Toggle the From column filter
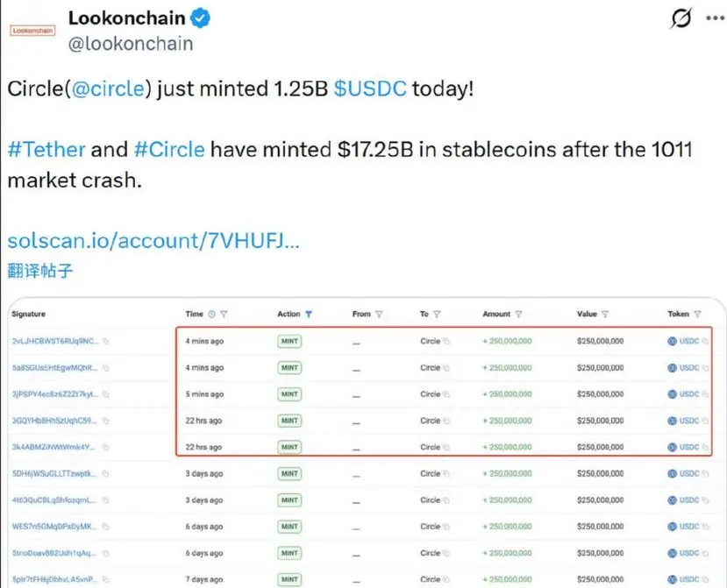727x588 pixels. click(379, 314)
